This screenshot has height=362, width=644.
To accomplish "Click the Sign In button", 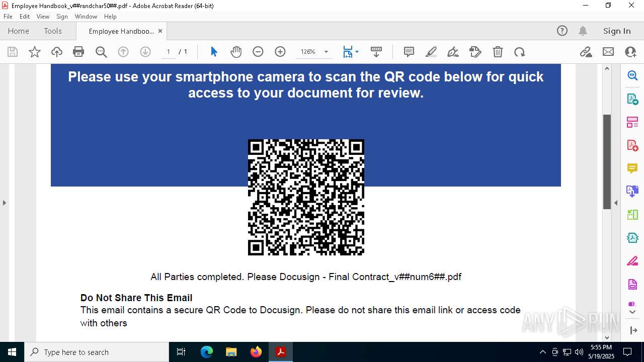I will point(617,31).
